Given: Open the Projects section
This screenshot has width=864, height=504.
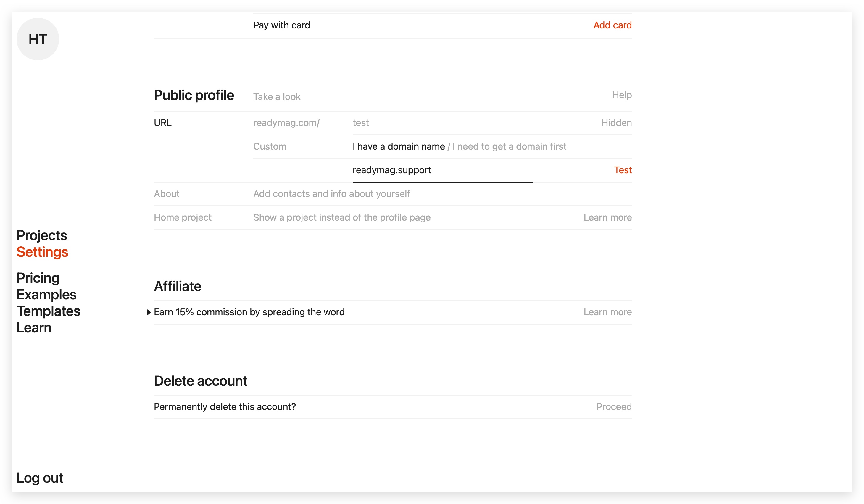Looking at the screenshot, I should click(x=42, y=235).
